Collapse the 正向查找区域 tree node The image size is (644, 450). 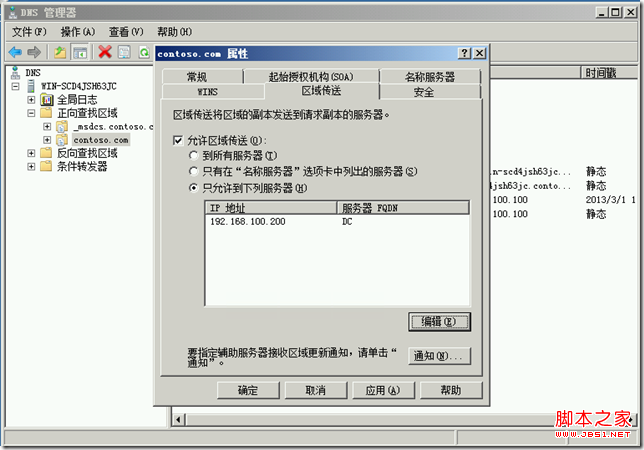[31, 113]
